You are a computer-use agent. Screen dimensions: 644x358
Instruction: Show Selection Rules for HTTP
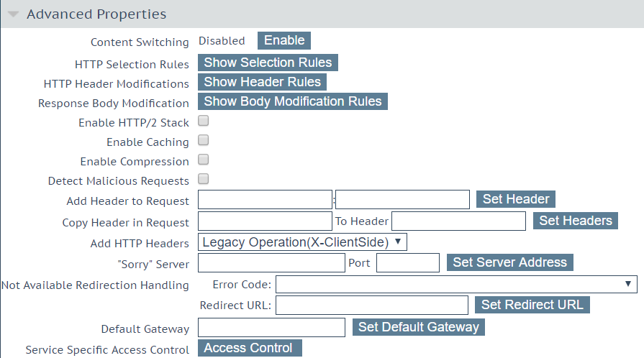tap(268, 63)
